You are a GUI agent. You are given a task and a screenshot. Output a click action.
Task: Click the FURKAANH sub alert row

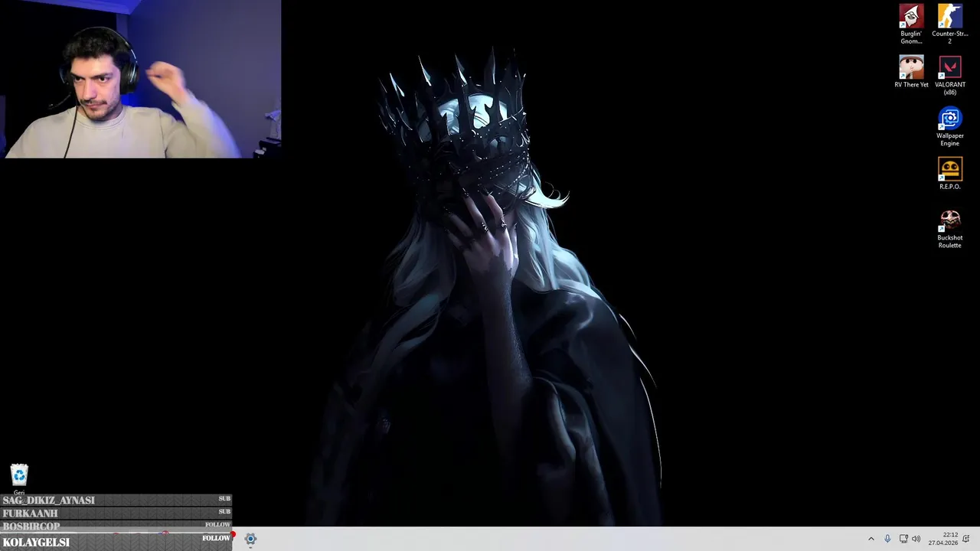(116, 513)
